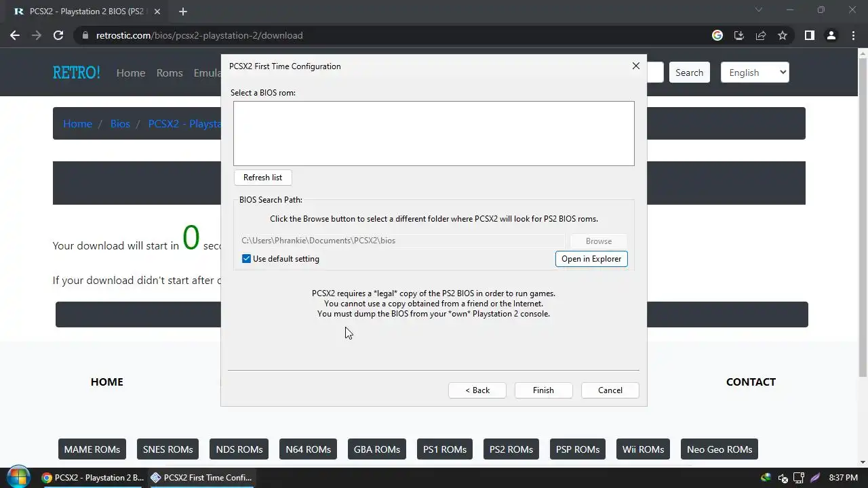
Task: Open Windows Start menu
Action: click(x=18, y=477)
